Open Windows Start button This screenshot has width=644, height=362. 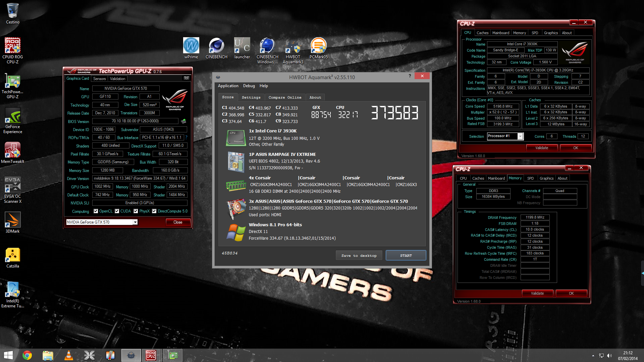8,355
